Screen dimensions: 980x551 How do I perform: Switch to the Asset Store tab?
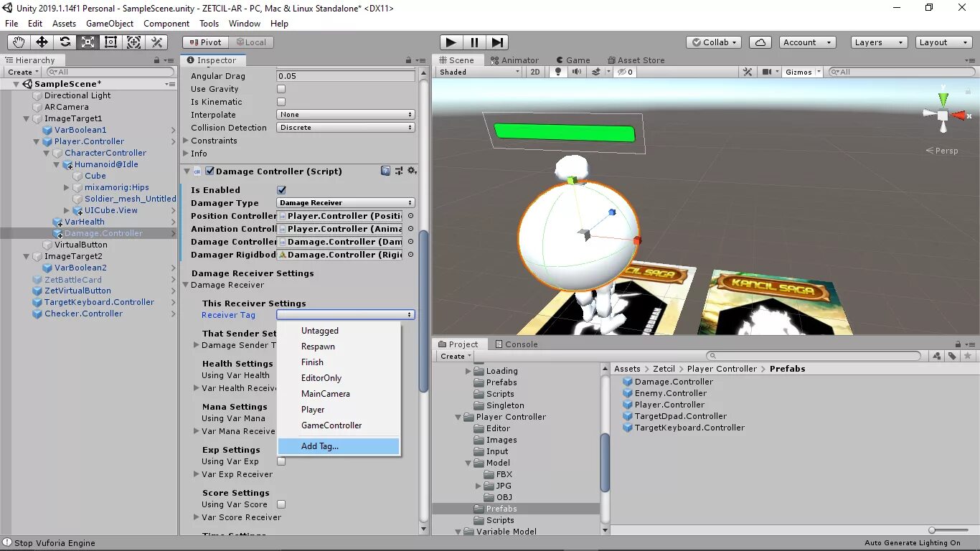click(636, 60)
